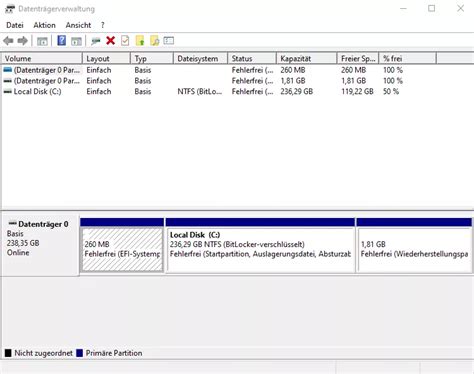
Task: Select the Datenträger 0 disk header
Action: coord(40,246)
